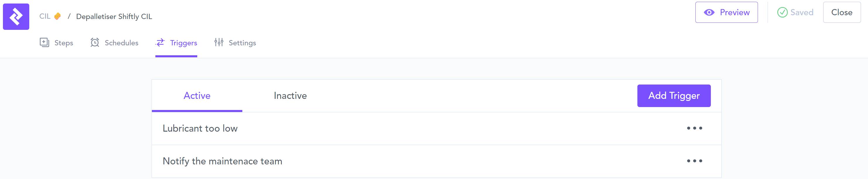Image resolution: width=868 pixels, height=179 pixels.
Task: Click the orange tag icon beside CIL
Action: click(x=58, y=16)
